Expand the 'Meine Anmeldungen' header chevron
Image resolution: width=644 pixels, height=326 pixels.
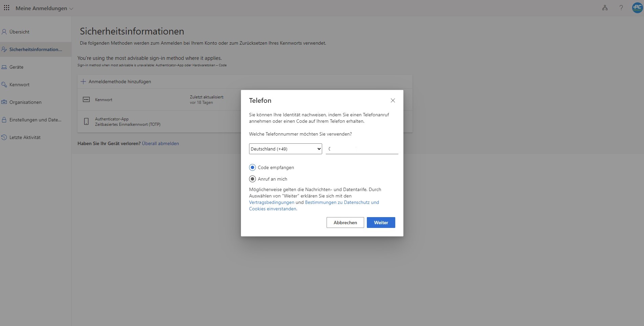71,9
